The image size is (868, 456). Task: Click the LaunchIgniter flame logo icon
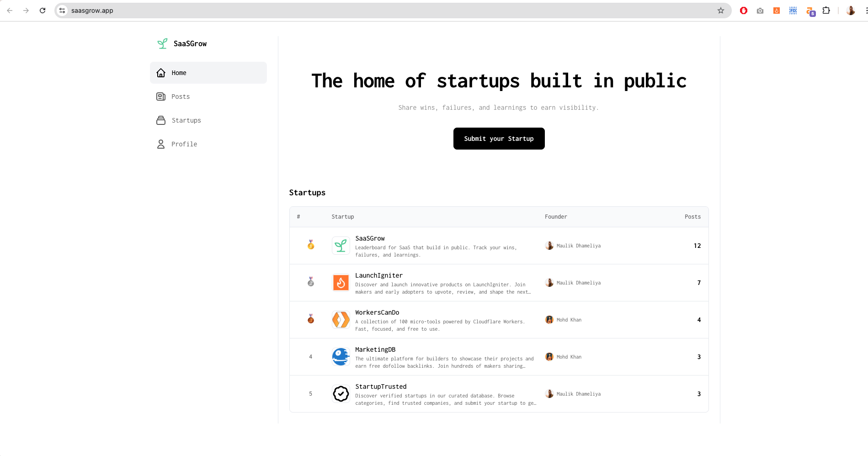tap(341, 283)
